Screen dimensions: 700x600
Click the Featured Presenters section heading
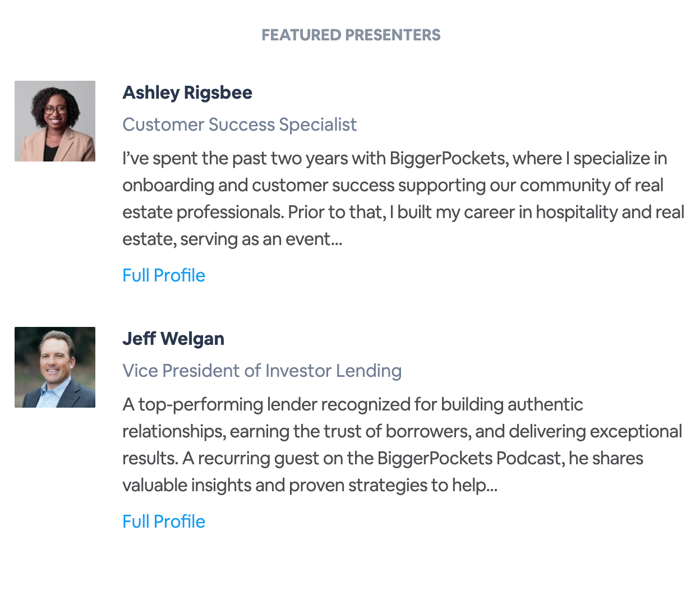click(351, 35)
